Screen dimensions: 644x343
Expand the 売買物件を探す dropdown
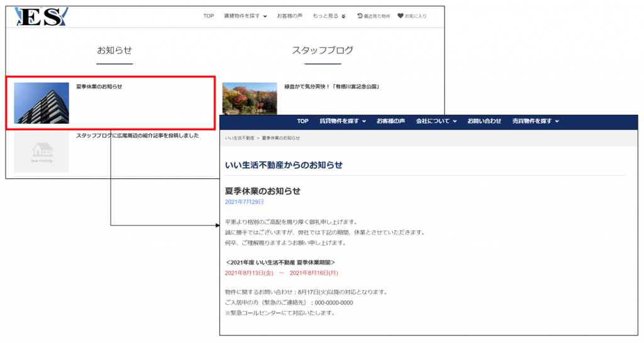click(535, 121)
